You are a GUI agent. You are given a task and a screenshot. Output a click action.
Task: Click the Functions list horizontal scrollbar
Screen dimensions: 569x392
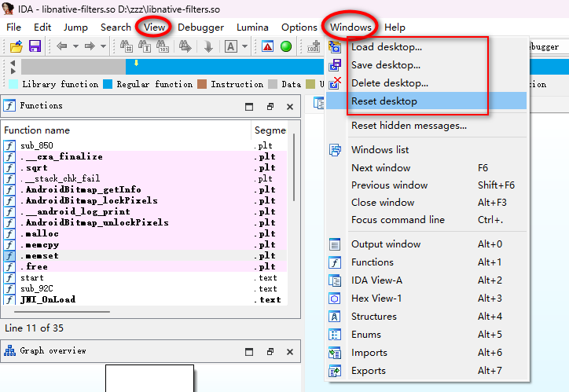click(62, 311)
